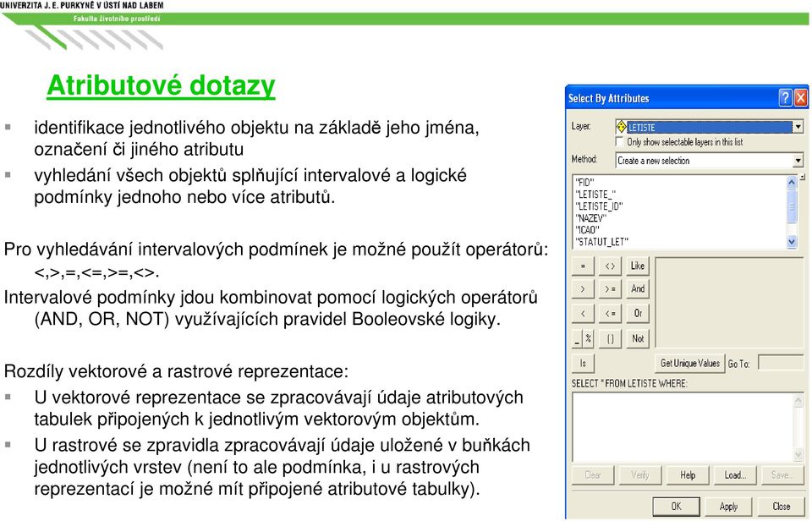Click the Load... button

[x=735, y=474]
